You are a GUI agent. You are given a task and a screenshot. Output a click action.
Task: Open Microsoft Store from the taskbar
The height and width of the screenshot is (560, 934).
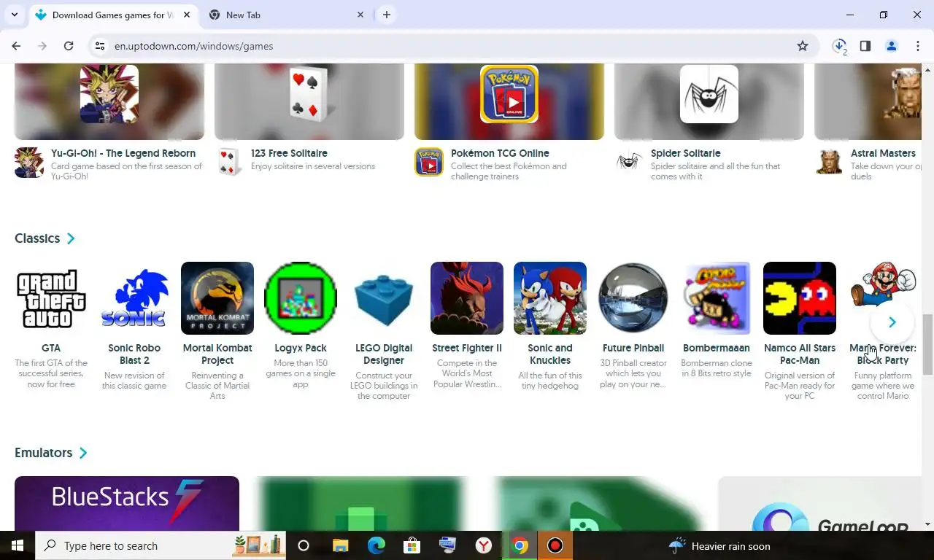[x=412, y=545]
